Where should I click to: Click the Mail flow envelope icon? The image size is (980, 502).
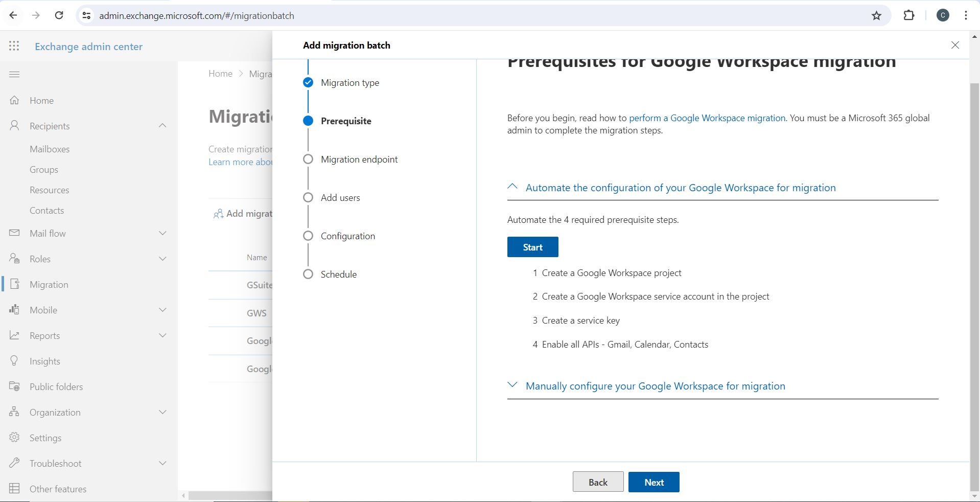click(14, 233)
